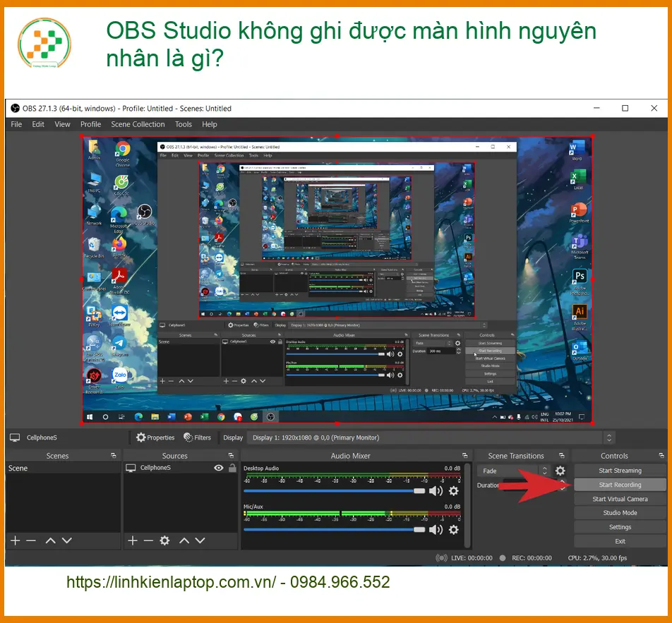Select CellphoneS row in Sources list

coord(180,468)
